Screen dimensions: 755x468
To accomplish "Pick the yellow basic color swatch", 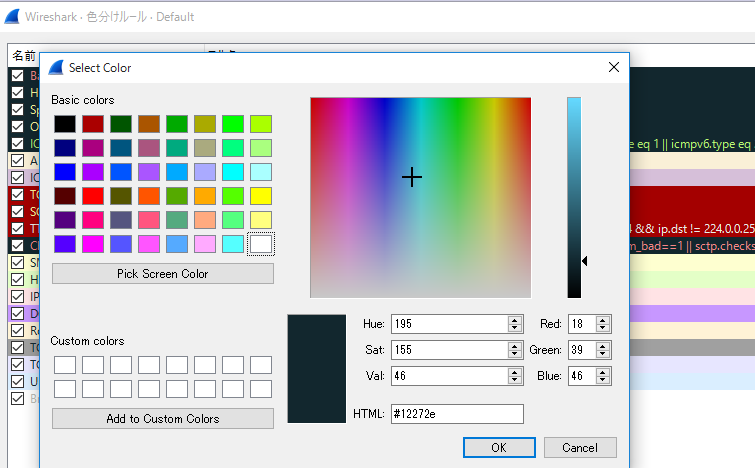I will [260, 196].
